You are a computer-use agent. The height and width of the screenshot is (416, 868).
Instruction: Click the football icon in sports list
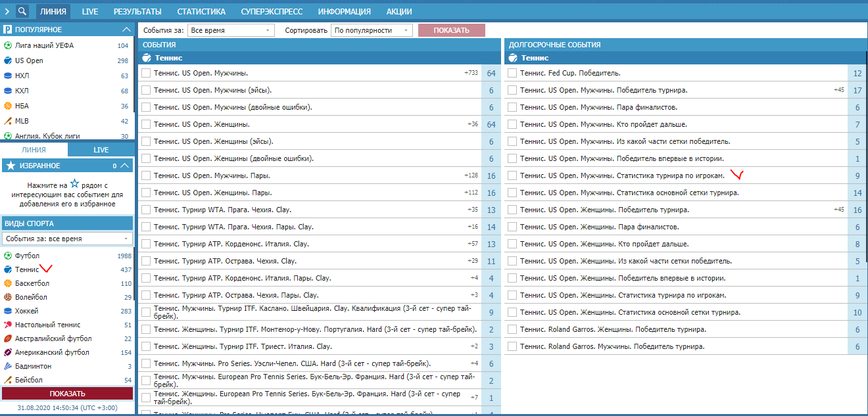(8, 256)
